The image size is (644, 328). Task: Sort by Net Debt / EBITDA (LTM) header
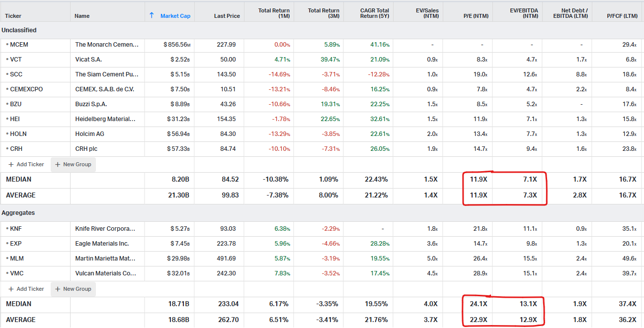click(571, 13)
